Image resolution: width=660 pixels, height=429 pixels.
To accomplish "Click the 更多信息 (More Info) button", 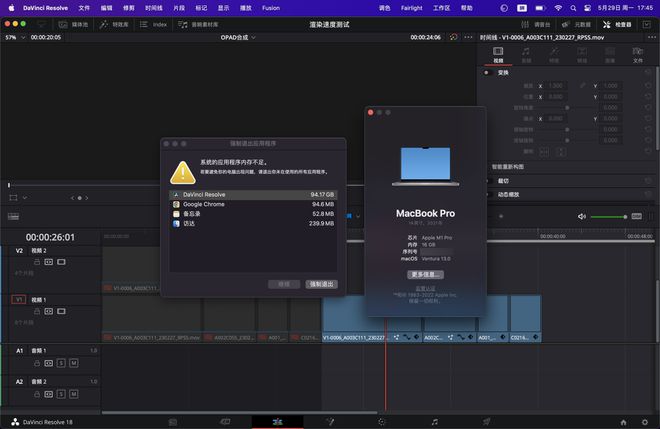I will [425, 273].
